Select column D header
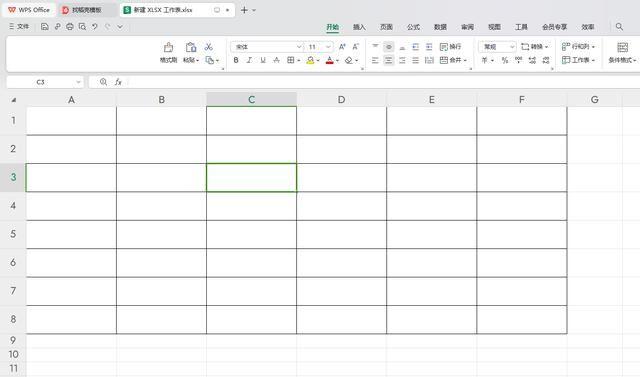Image resolution: width=640 pixels, height=377 pixels. tap(342, 100)
